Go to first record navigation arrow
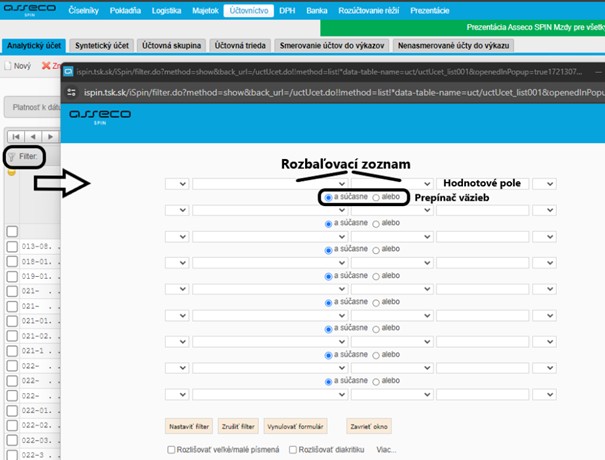This screenshot has width=605, height=460. pyautogui.click(x=16, y=136)
